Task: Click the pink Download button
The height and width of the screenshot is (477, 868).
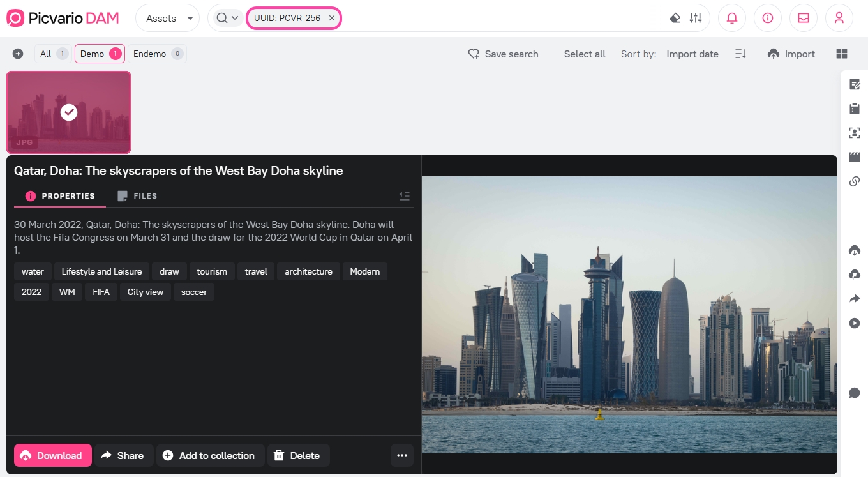Action: [x=53, y=455]
